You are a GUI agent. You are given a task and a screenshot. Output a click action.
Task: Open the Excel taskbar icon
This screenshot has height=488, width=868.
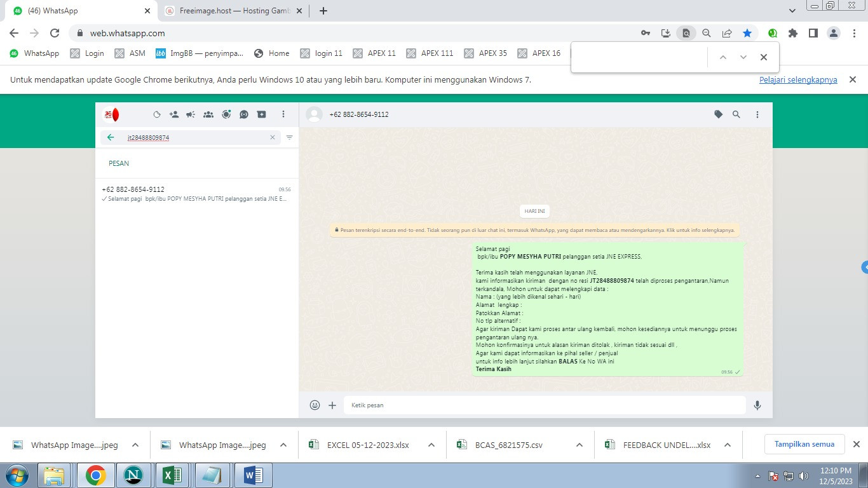coord(172,475)
